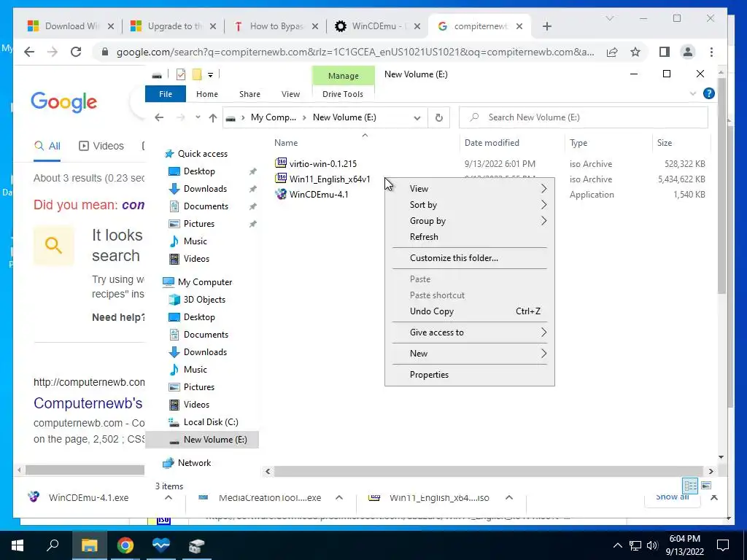
Task: Open the New submenu in context menu
Action: pos(469,354)
